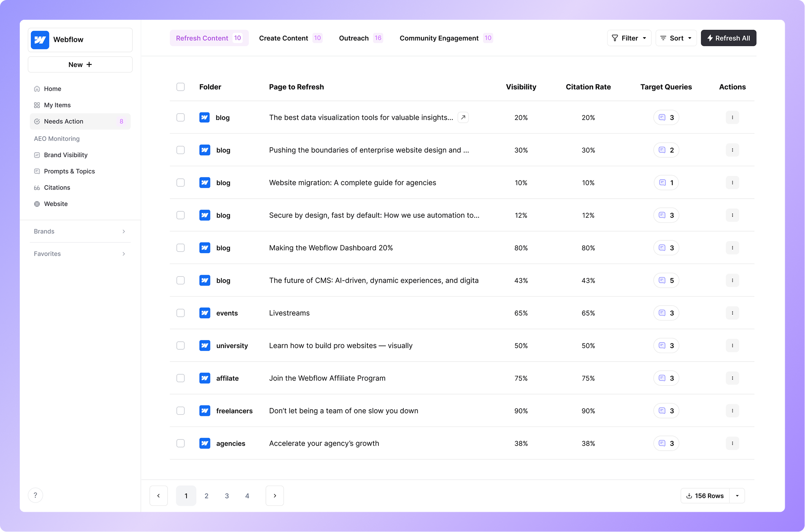Screen dimensions: 805x532
Task: Go to page 4
Action: point(247,496)
